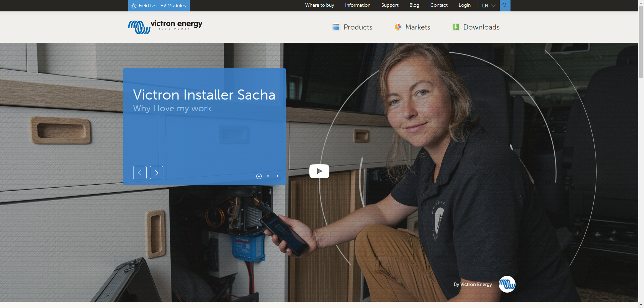Click the Products grid icon
This screenshot has width=644, height=308.
pyautogui.click(x=336, y=27)
